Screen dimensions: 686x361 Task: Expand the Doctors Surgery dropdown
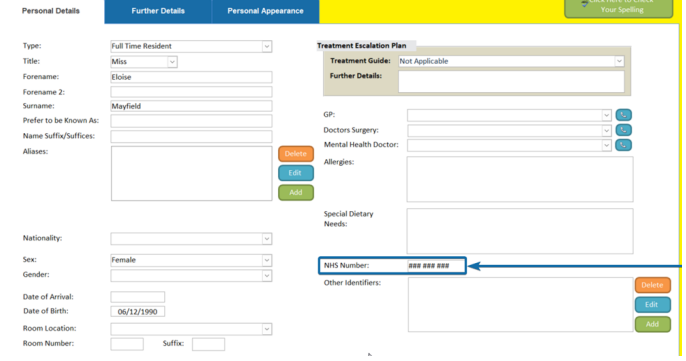point(606,130)
